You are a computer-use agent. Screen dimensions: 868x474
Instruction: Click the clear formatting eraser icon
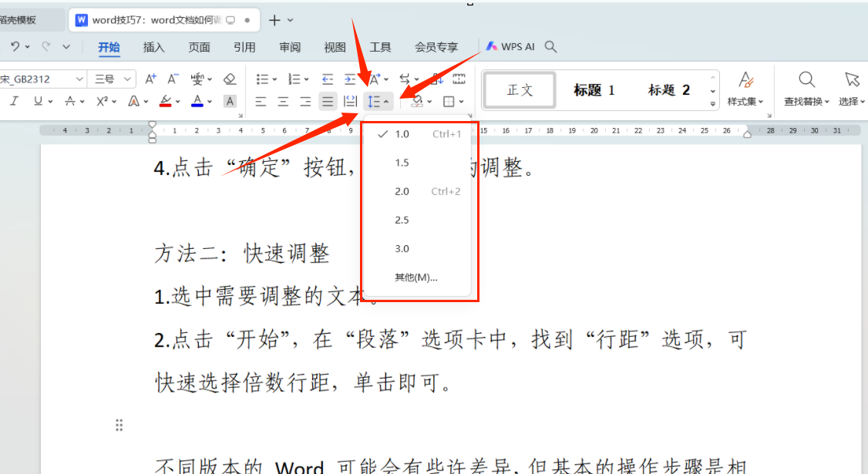tap(230, 79)
